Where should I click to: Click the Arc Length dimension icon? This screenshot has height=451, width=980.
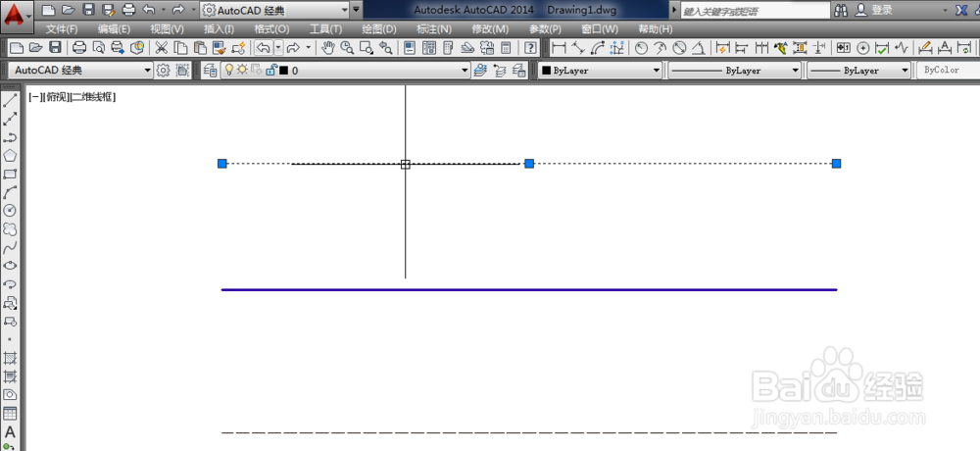click(598, 47)
